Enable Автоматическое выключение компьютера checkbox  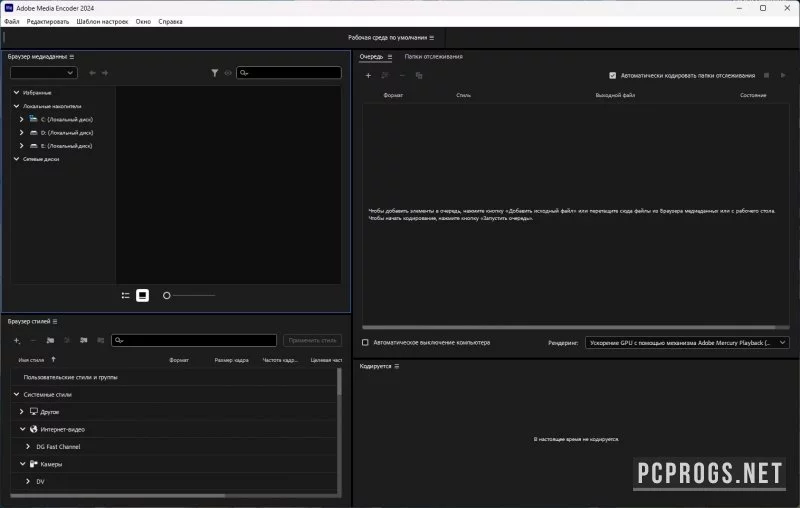pyautogui.click(x=365, y=342)
